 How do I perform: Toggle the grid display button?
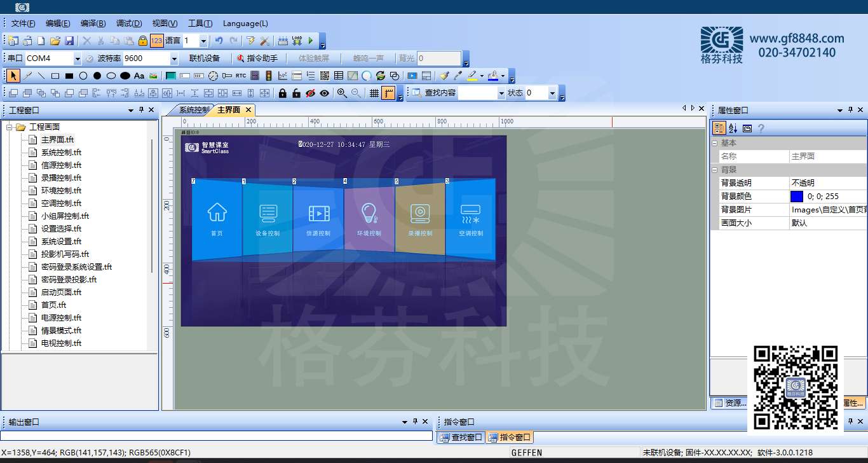coord(374,93)
